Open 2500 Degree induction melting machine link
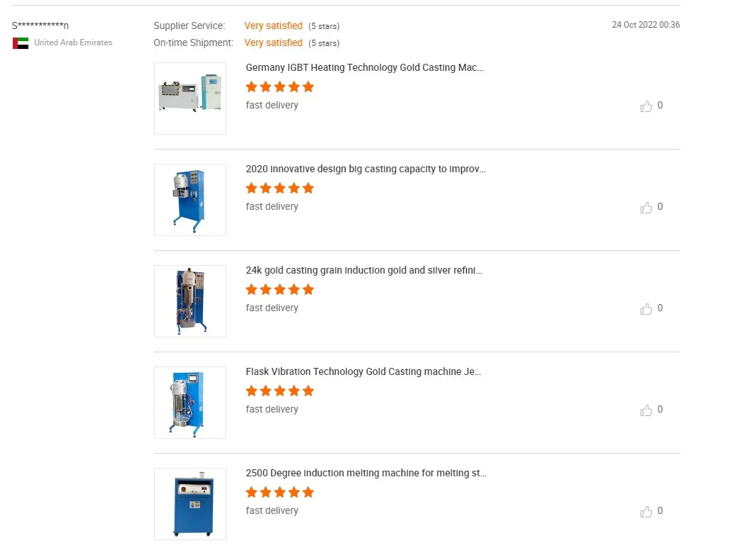Viewport: 752px width, 560px height. [366, 474]
